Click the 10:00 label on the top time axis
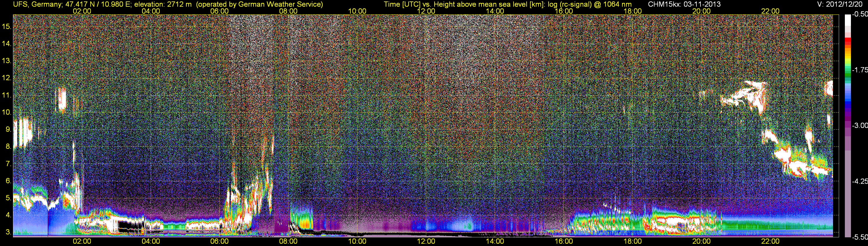 (x=357, y=11)
